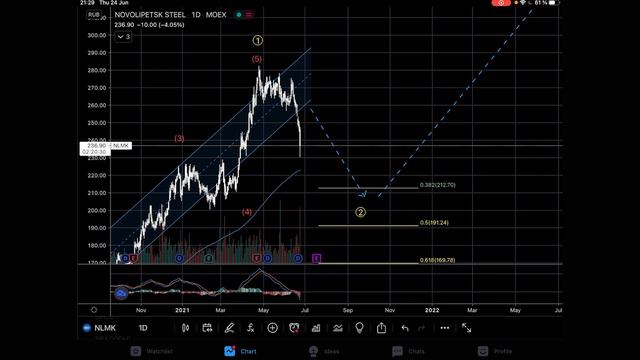The image size is (640, 360).
Task: Select the 0.5(191.24) Fibonacci level
Action: coord(434,222)
